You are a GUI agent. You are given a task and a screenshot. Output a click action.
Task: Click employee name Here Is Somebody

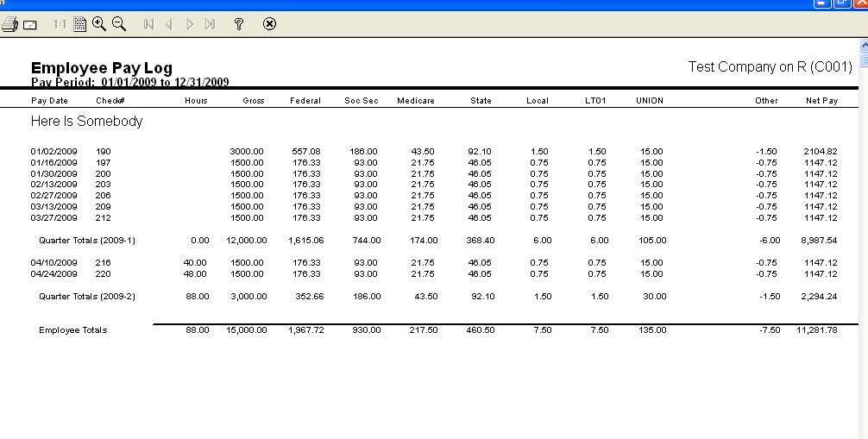click(x=86, y=122)
